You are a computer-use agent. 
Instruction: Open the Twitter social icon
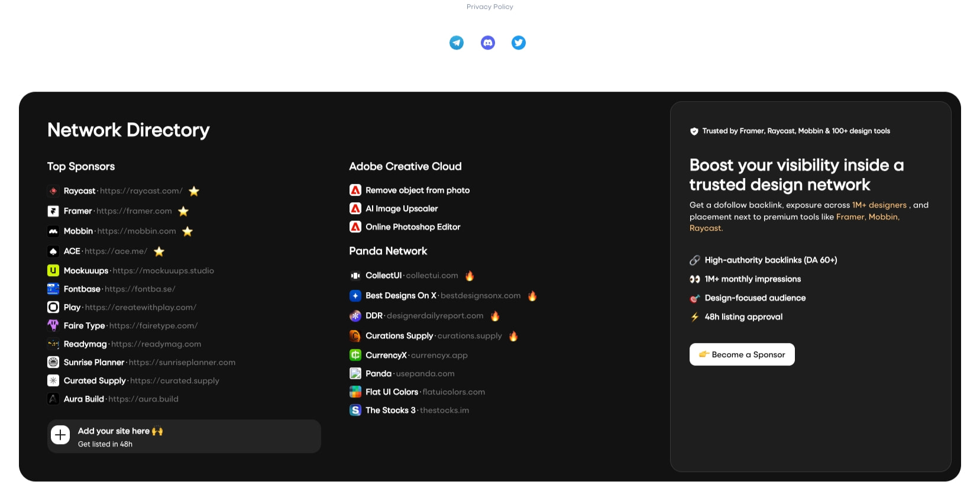click(519, 43)
